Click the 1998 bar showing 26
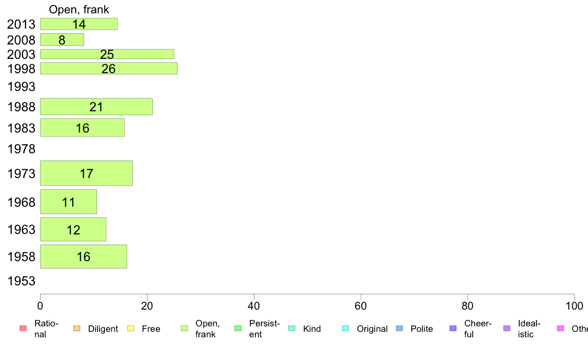Screen dimensions: 588x364 tap(109, 69)
